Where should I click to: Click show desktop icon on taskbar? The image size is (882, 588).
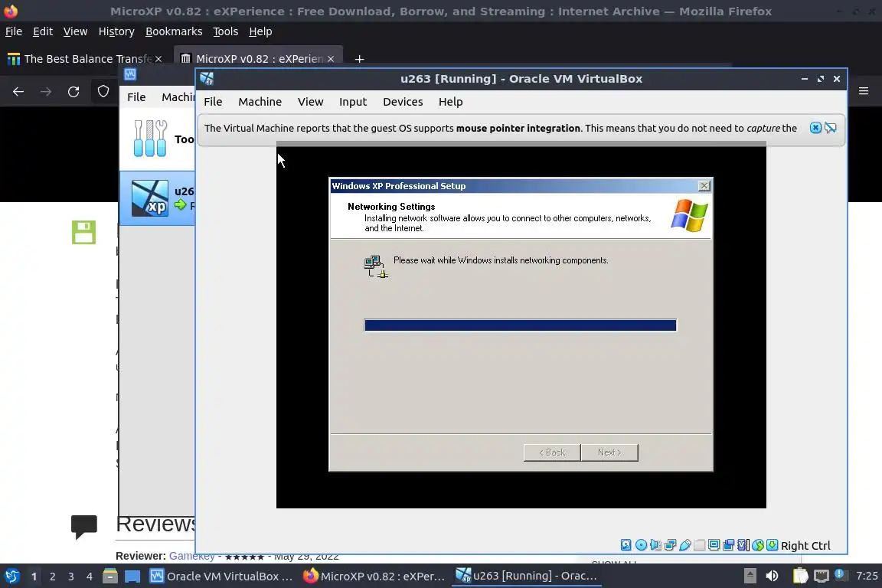point(132,577)
